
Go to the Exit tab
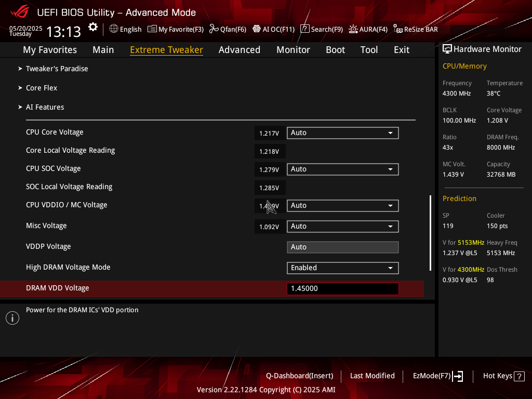[402, 50]
